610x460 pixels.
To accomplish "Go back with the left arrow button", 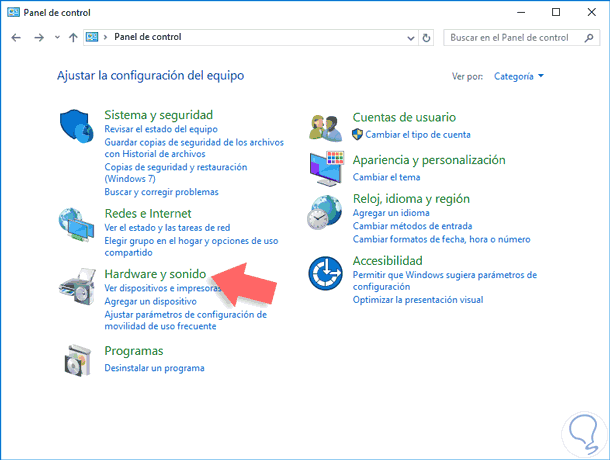I will 16,38.
